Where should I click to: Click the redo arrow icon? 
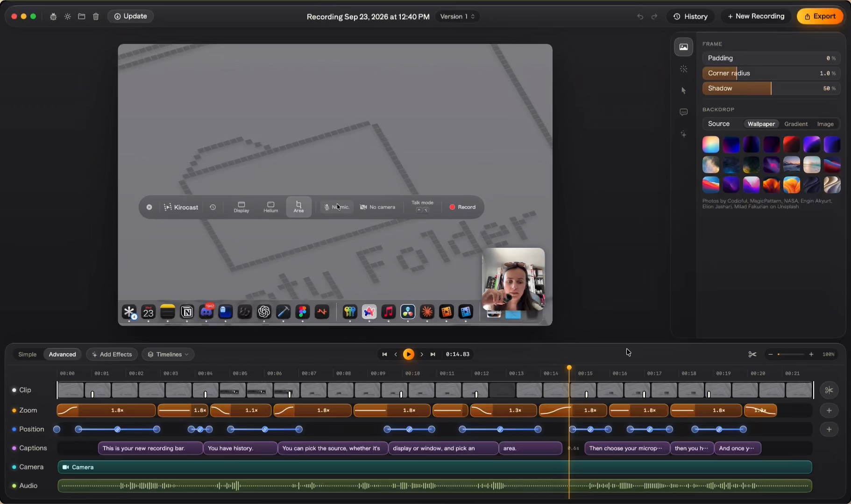coord(654,16)
